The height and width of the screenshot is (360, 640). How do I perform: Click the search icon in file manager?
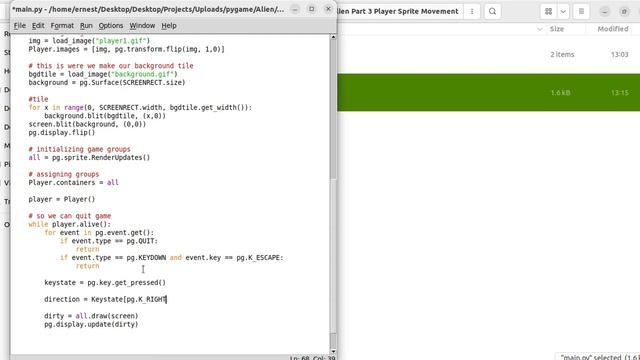tap(493, 11)
